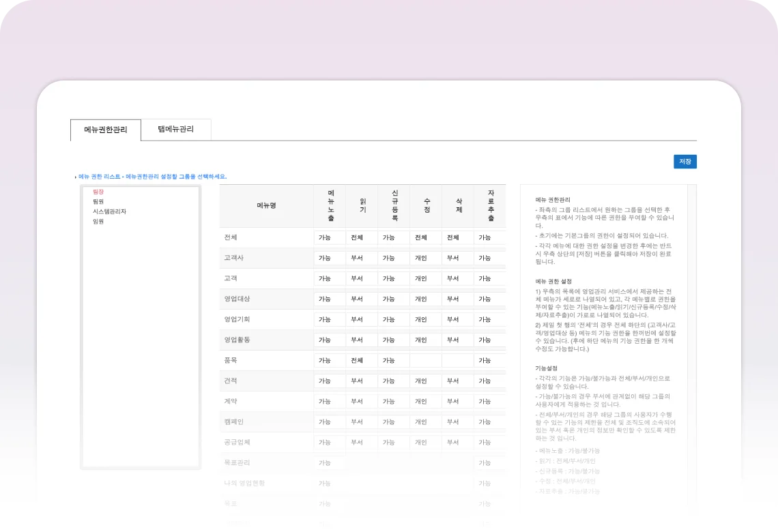Open 캠페인 row 읽기 dropdown
This screenshot has height=532, width=778.
[x=361, y=422]
